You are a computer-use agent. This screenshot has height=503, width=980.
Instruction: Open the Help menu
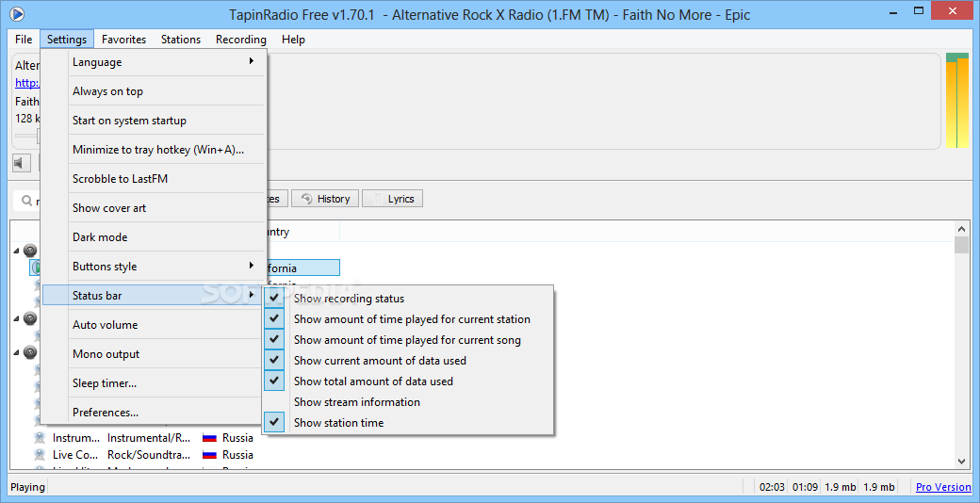coord(293,40)
